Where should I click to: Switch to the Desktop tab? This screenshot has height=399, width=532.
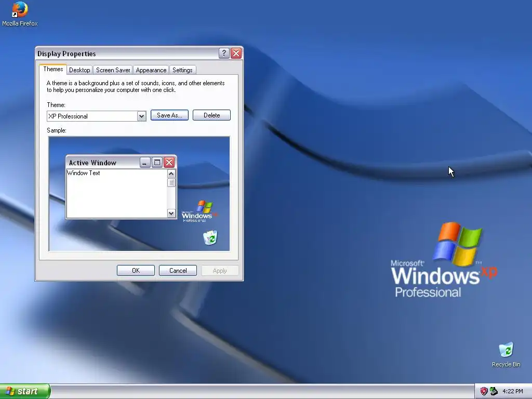coord(79,70)
